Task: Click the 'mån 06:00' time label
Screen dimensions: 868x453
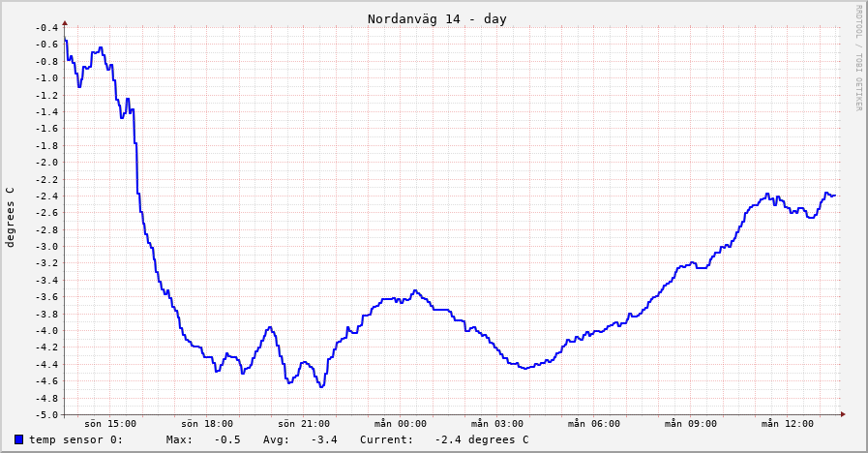Action: [594, 424]
